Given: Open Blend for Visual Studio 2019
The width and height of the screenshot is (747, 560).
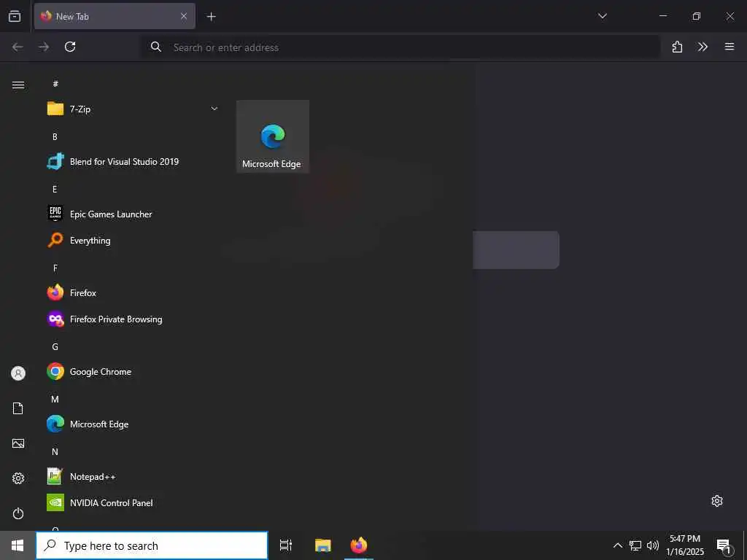Looking at the screenshot, I should pos(133,161).
